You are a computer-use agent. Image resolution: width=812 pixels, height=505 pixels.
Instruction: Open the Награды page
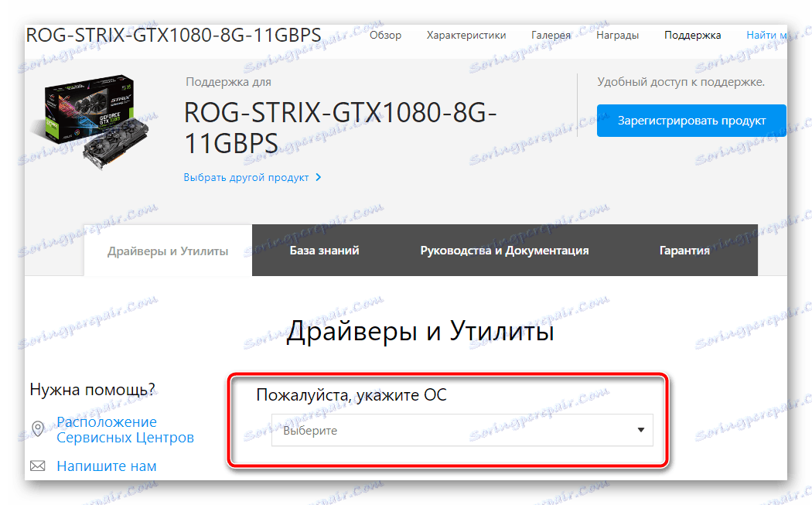click(617, 35)
